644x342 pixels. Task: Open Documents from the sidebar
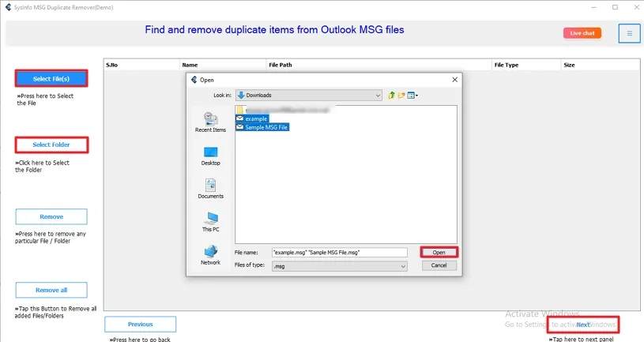pos(210,188)
